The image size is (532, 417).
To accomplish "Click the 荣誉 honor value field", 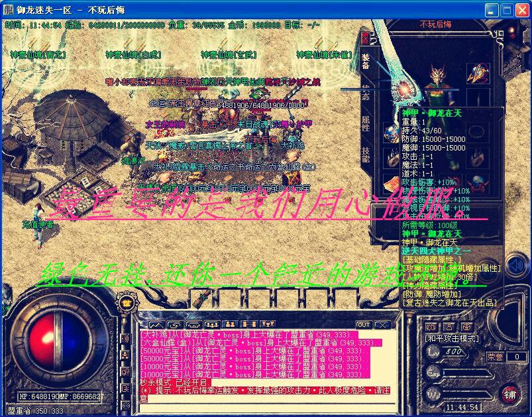I will (x=517, y=357).
